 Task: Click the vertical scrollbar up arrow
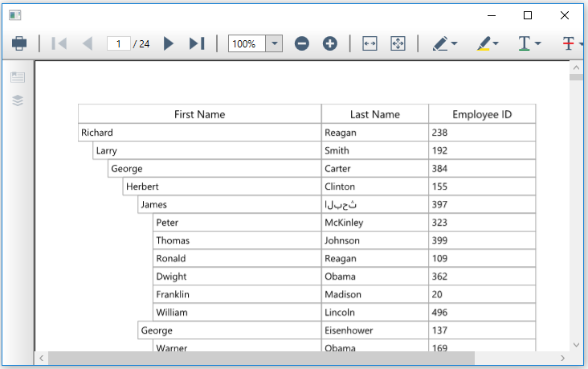click(577, 68)
